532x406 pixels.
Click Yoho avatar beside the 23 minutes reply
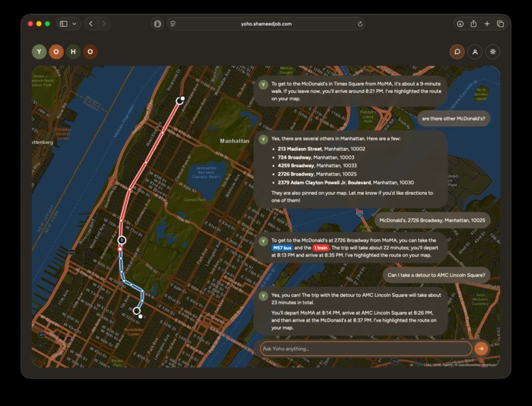(263, 296)
